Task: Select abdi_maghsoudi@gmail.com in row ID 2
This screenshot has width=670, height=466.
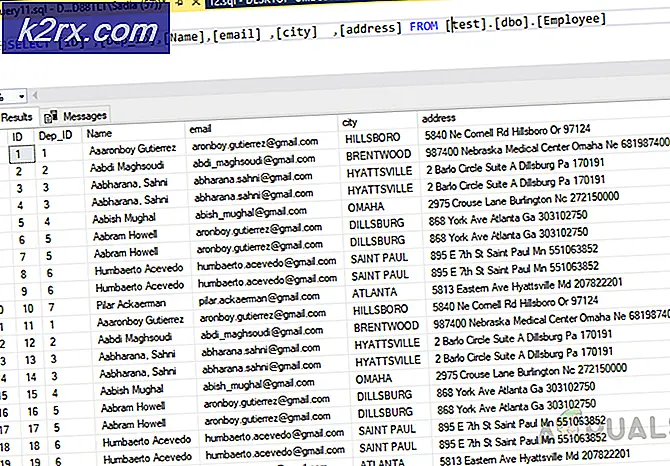Action: [x=254, y=161]
